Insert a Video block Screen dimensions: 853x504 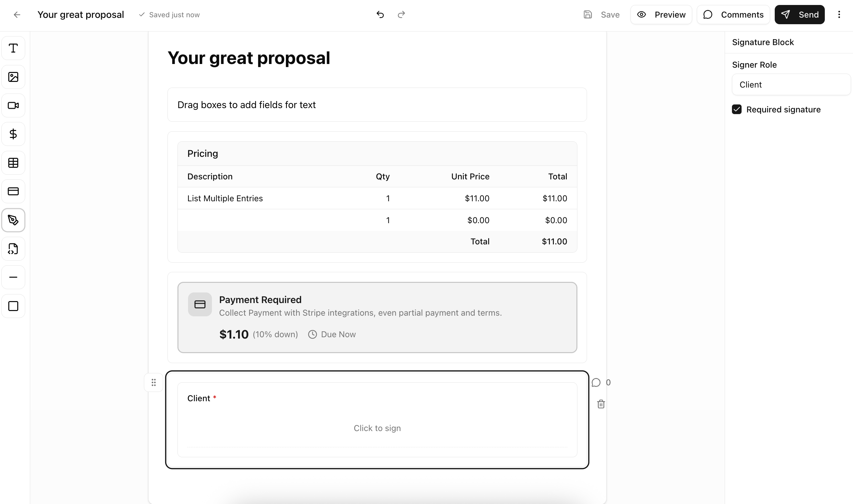pos(13,106)
